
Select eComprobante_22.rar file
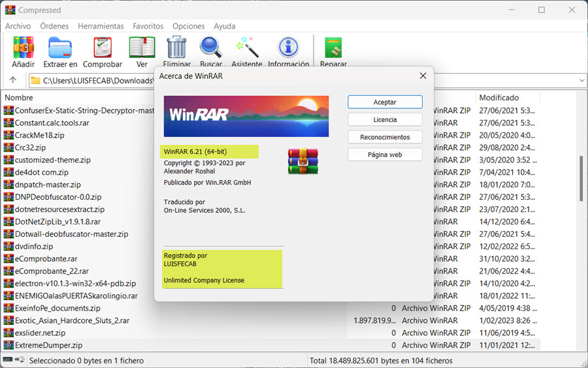tap(52, 271)
